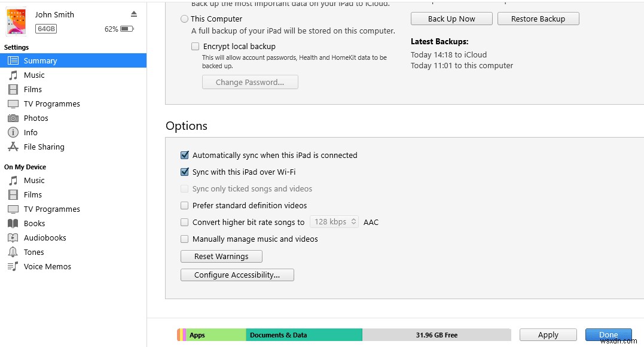The height and width of the screenshot is (347, 644).
Task: Open Audiobooks via its sidebar icon
Action: [x=13, y=238]
